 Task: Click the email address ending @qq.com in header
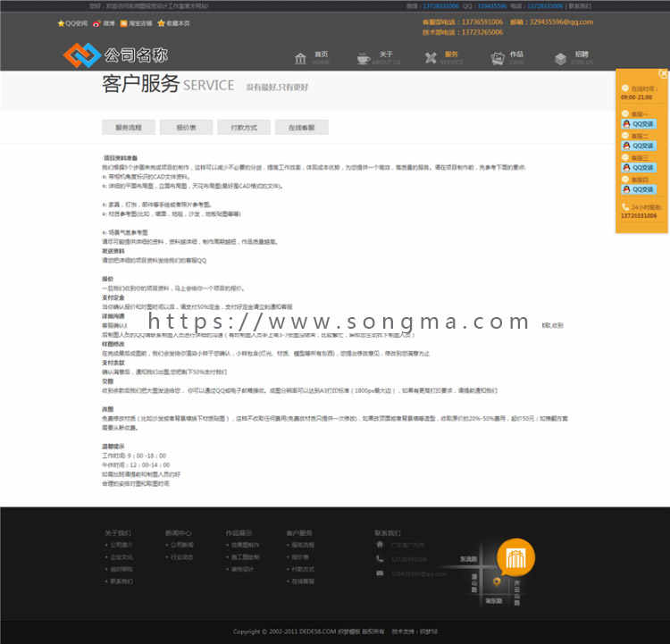point(561,21)
